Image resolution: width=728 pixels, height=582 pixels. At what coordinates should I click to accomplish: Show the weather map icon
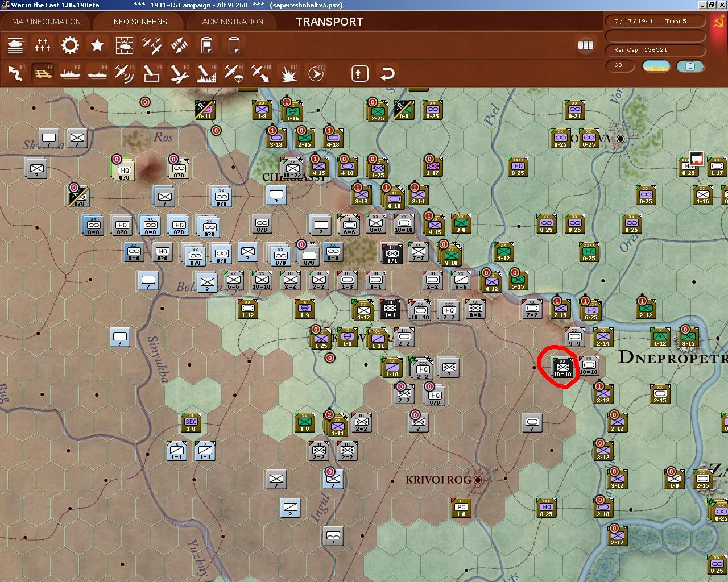coord(125,45)
